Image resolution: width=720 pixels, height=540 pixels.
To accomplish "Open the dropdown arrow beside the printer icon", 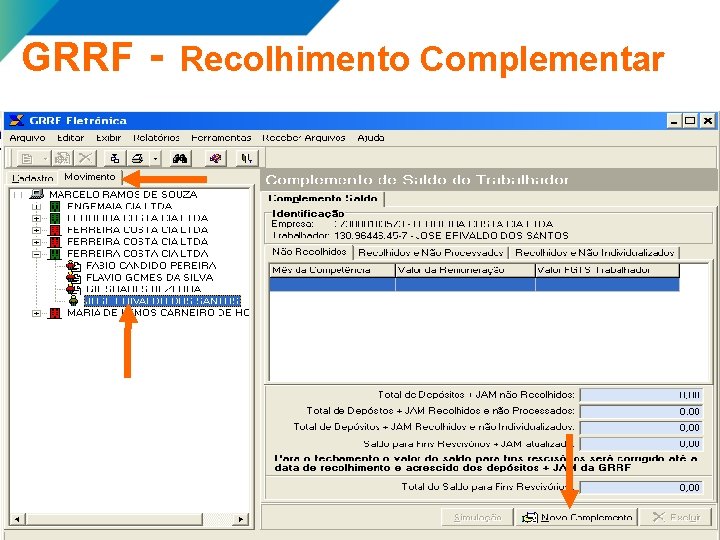I will (x=155, y=159).
